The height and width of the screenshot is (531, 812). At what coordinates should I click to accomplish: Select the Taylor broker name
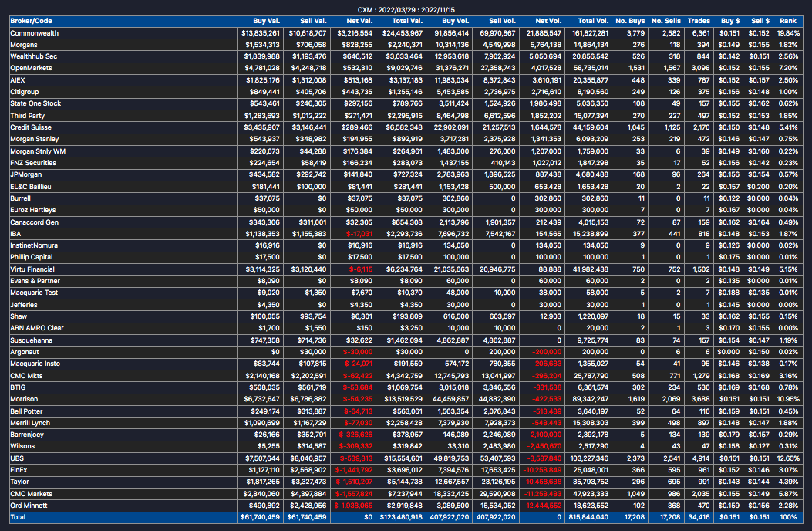[20, 482]
